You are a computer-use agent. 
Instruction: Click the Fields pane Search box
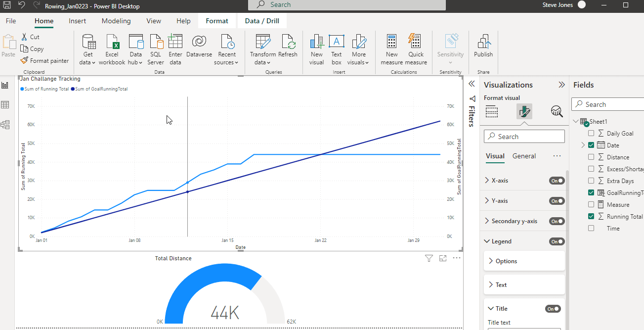pyautogui.click(x=608, y=104)
